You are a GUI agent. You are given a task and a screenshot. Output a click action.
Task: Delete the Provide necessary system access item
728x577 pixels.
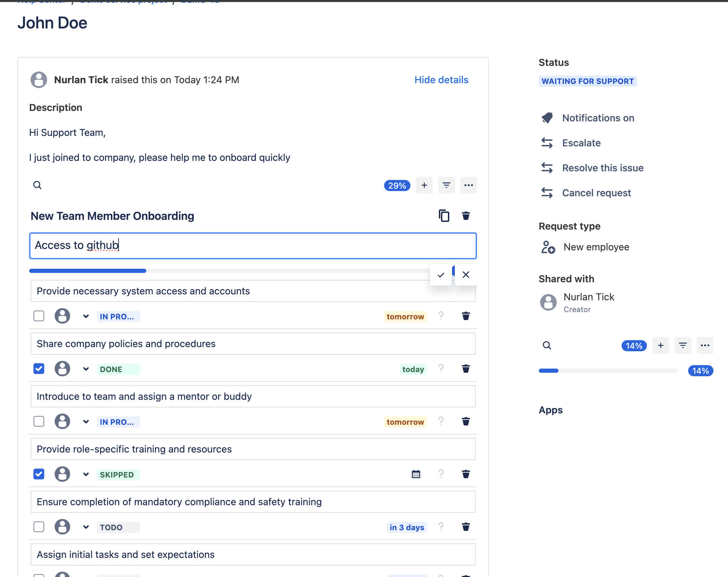[466, 316]
